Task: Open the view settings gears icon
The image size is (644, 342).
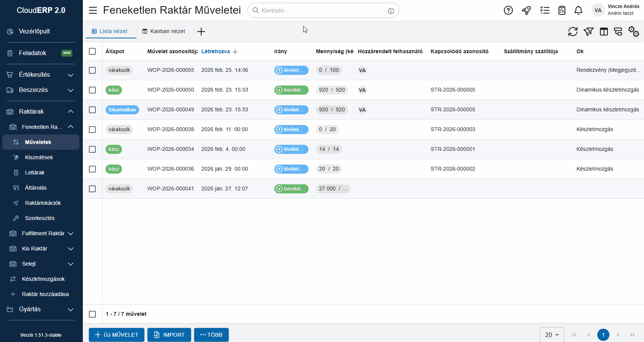Action: tap(633, 32)
